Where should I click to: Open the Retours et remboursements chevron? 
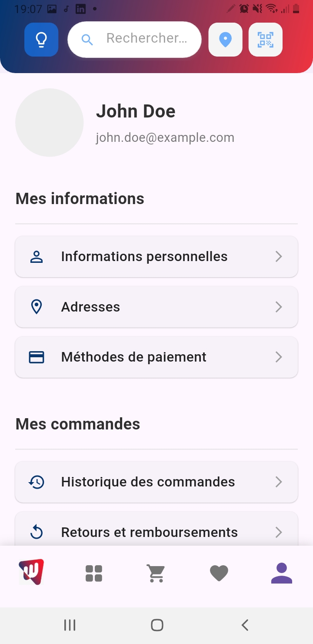tap(279, 532)
